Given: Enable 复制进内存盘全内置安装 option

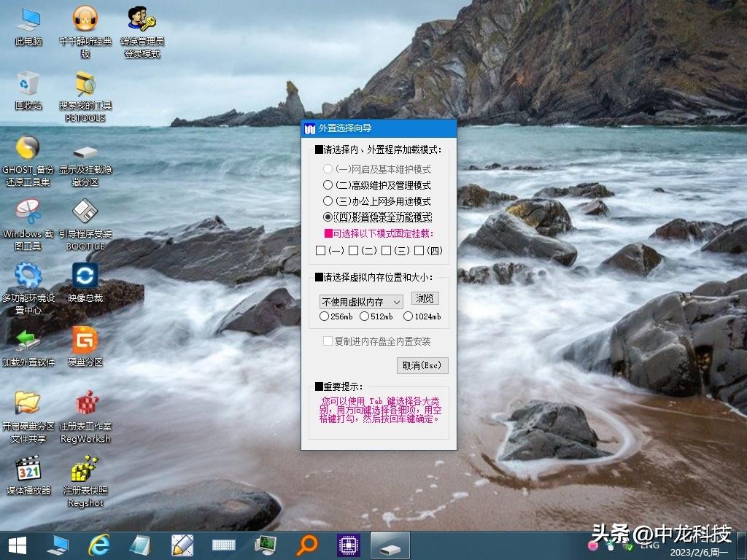Looking at the screenshot, I should coord(327,341).
